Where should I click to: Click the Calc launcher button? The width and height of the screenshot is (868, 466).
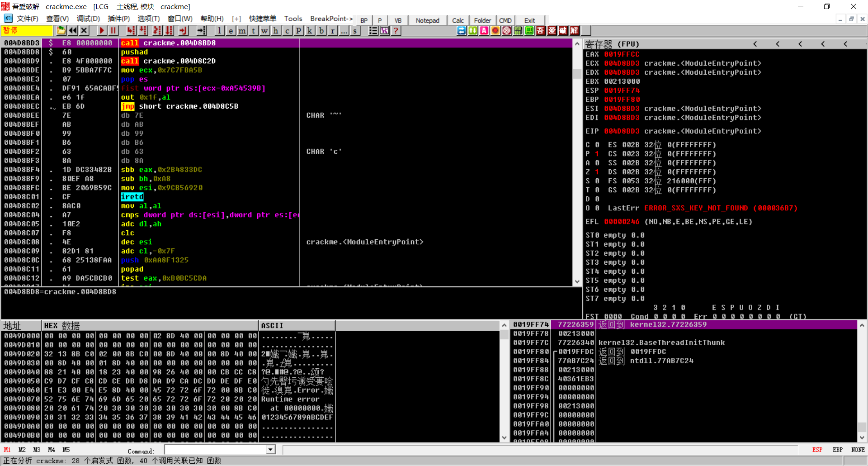click(458, 20)
